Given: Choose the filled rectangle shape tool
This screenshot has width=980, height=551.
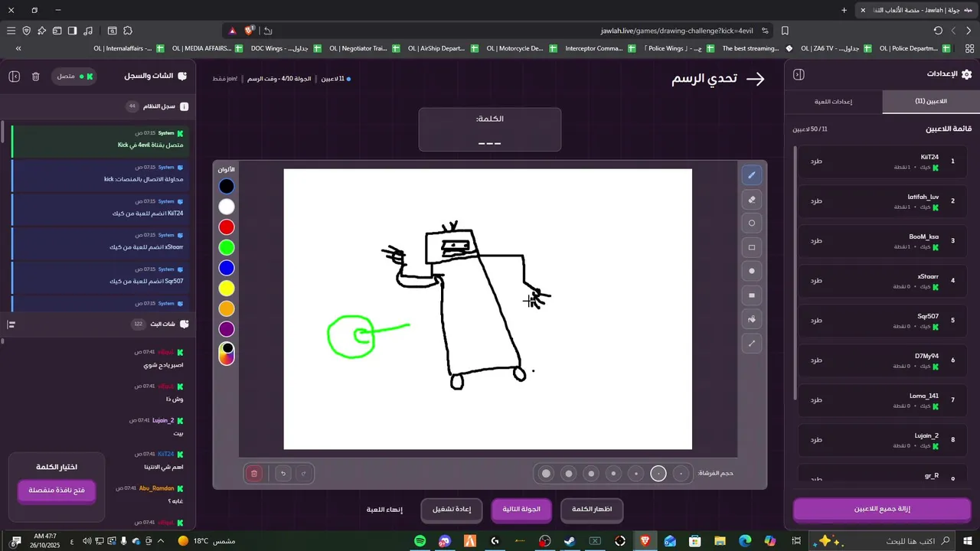Looking at the screenshot, I should (752, 295).
